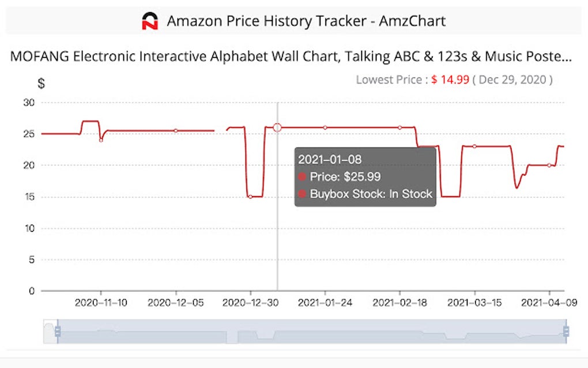588x368 pixels.
Task: Click the 2021-04-09 x-axis date label
Action: [x=549, y=302]
